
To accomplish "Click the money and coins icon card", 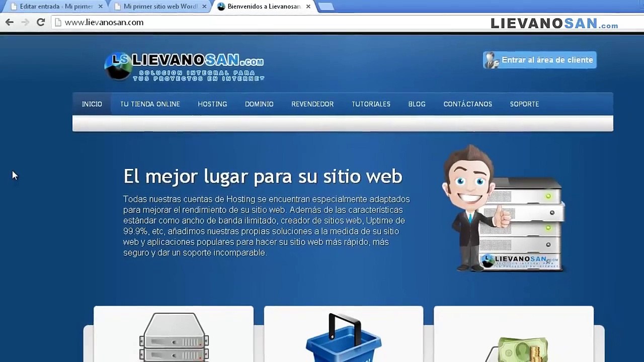I will coord(514,334).
